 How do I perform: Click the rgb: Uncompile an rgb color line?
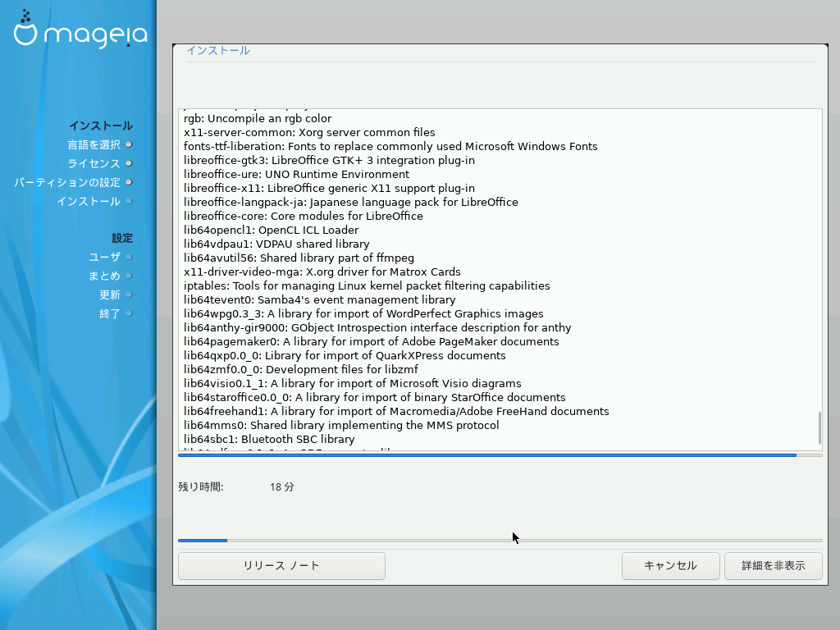[x=258, y=118]
